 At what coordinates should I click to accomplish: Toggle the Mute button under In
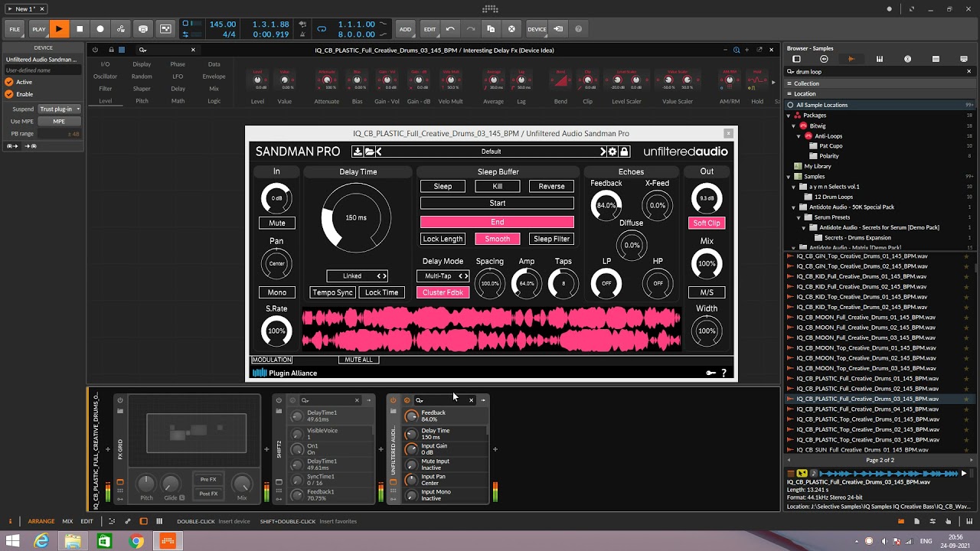[276, 223]
